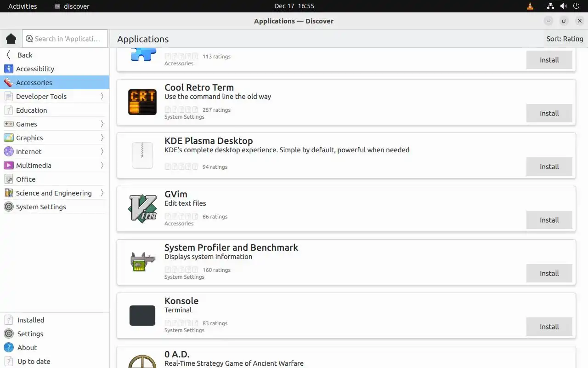Click the Search in Applications field
588x368 pixels.
pyautogui.click(x=65, y=39)
